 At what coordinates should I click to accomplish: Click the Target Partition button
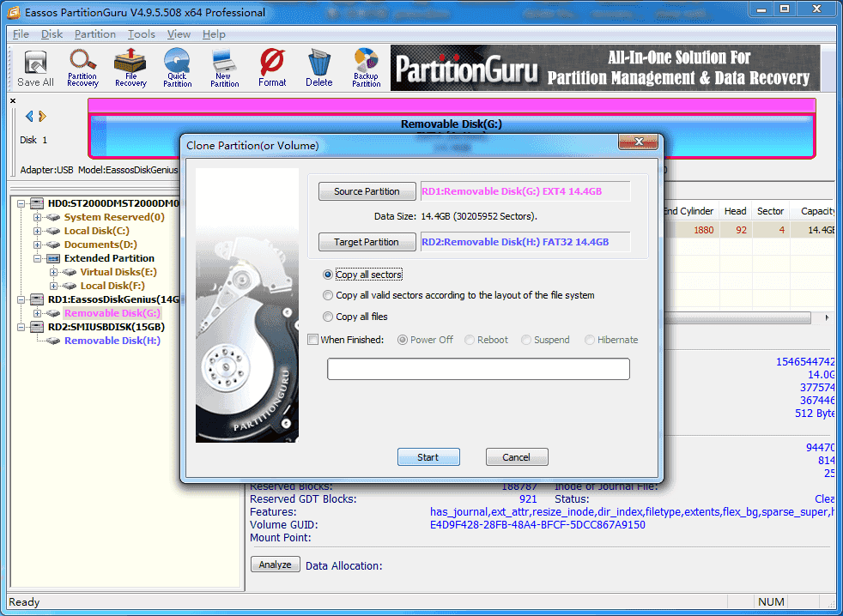[x=367, y=242]
